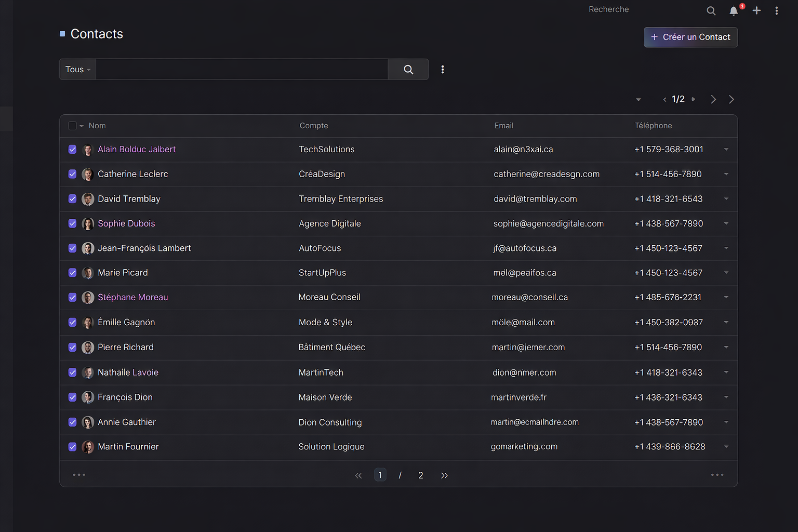Go to page 2 in bottom pagination
The height and width of the screenshot is (532, 798).
pyautogui.click(x=420, y=475)
